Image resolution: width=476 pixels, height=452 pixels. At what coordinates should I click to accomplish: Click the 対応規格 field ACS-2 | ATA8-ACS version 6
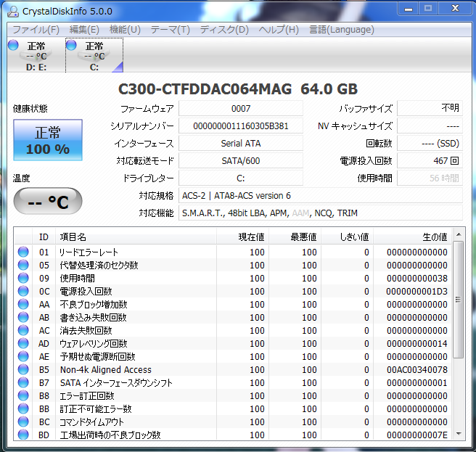tap(321, 195)
